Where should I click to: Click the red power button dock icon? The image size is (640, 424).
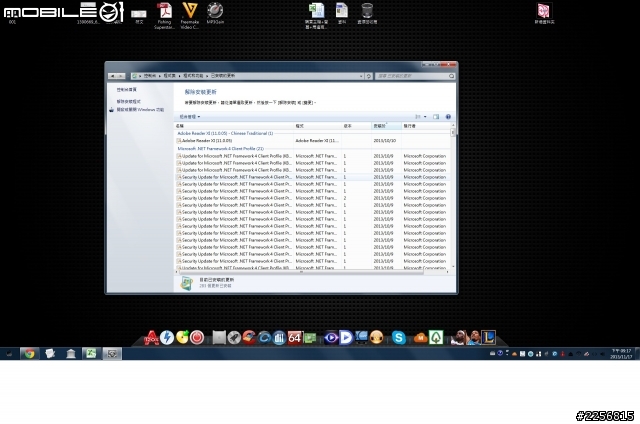(197, 338)
